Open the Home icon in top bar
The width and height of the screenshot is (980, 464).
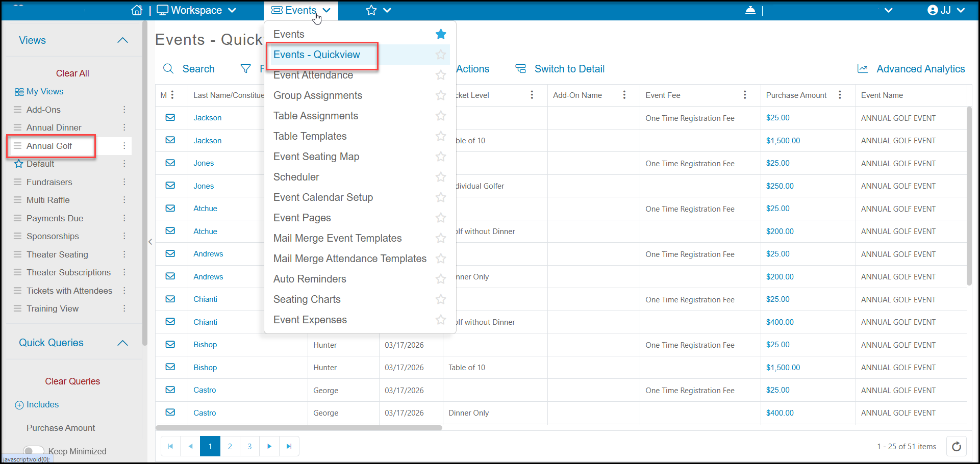[x=137, y=10]
